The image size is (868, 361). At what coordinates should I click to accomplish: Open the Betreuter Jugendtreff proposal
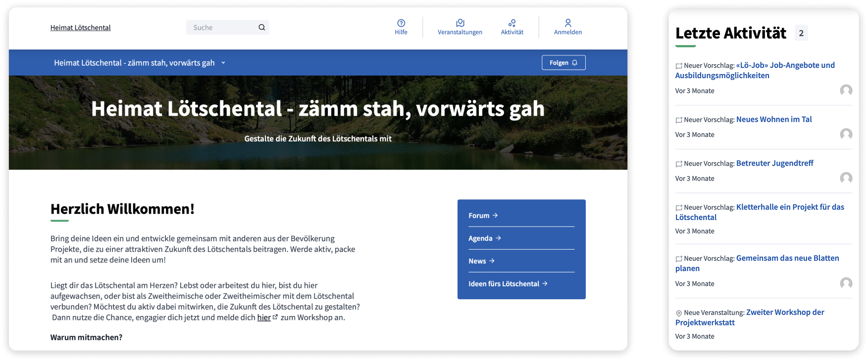pos(775,163)
